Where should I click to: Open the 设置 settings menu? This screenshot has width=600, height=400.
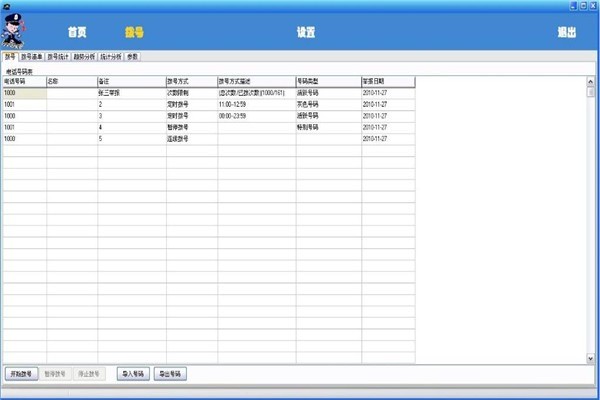click(306, 32)
